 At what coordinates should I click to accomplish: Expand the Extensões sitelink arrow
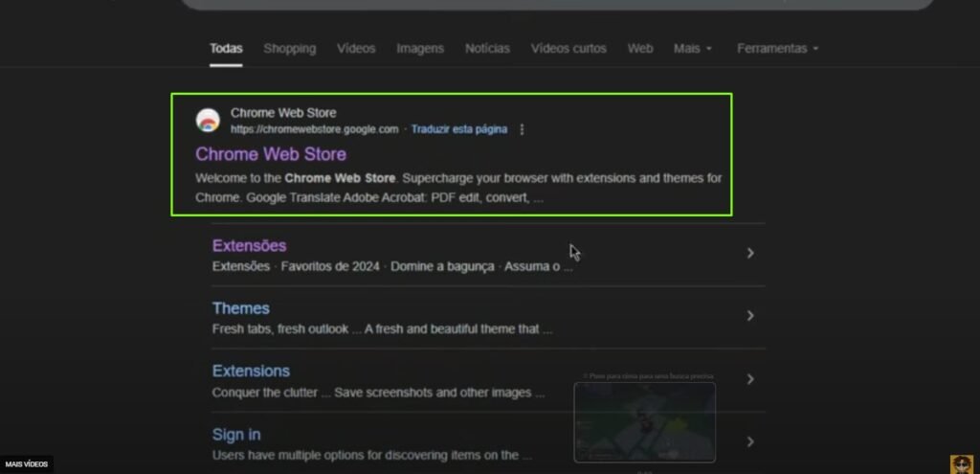[x=750, y=254]
